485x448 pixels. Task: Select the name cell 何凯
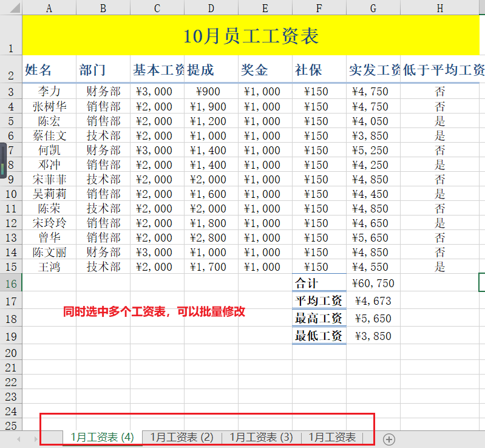(x=49, y=150)
